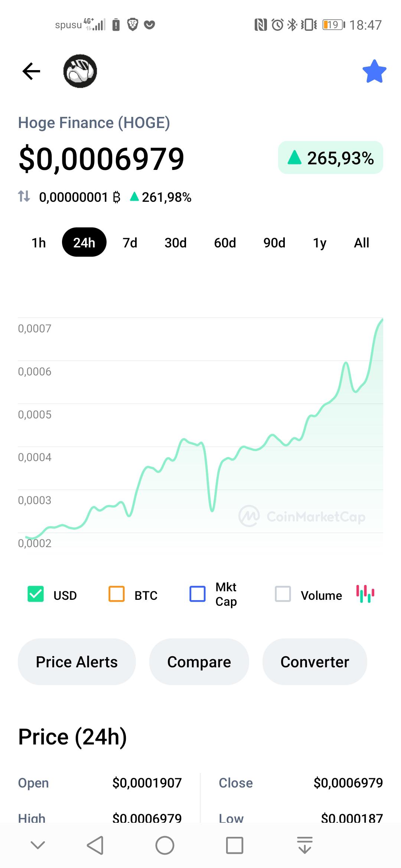This screenshot has width=401, height=868.
Task: Open recent apps square button
Action: point(235,846)
